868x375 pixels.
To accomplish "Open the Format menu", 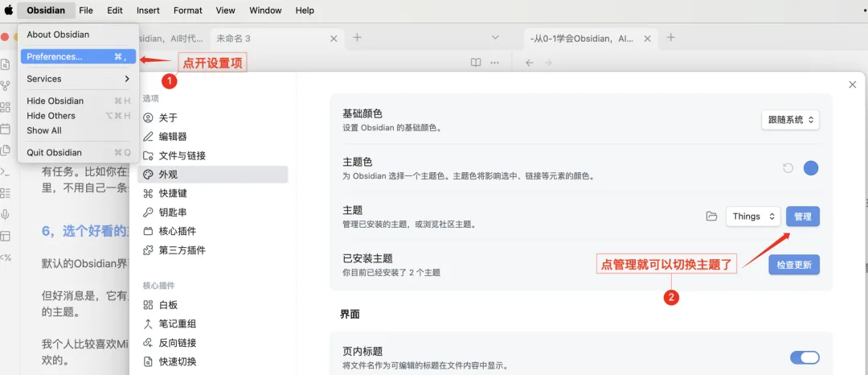I will pyautogui.click(x=187, y=10).
